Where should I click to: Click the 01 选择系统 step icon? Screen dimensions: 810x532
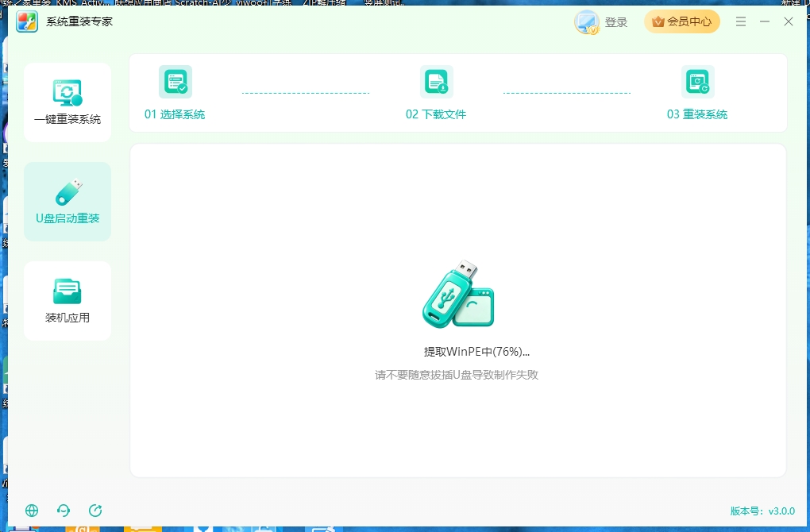(175, 82)
